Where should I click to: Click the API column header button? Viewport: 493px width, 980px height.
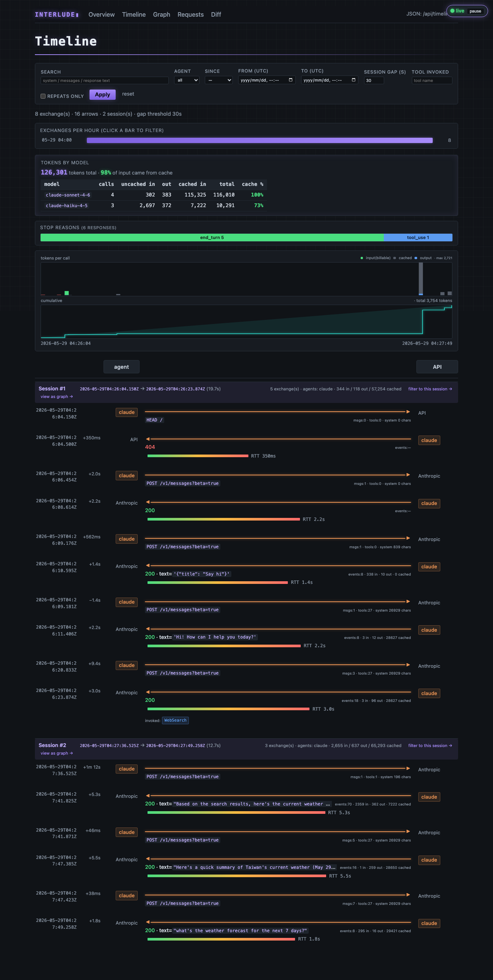pos(437,367)
